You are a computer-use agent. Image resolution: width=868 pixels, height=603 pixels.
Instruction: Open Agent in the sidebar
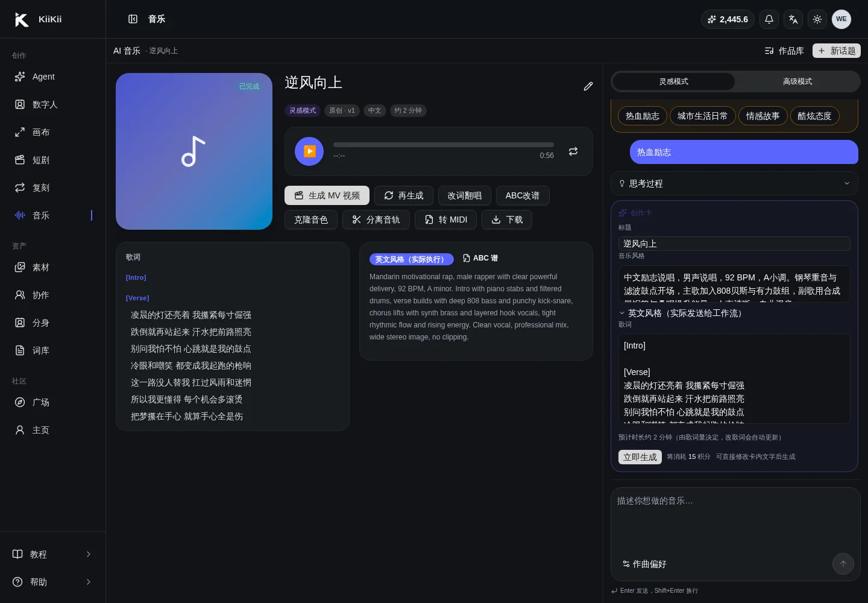click(x=53, y=77)
